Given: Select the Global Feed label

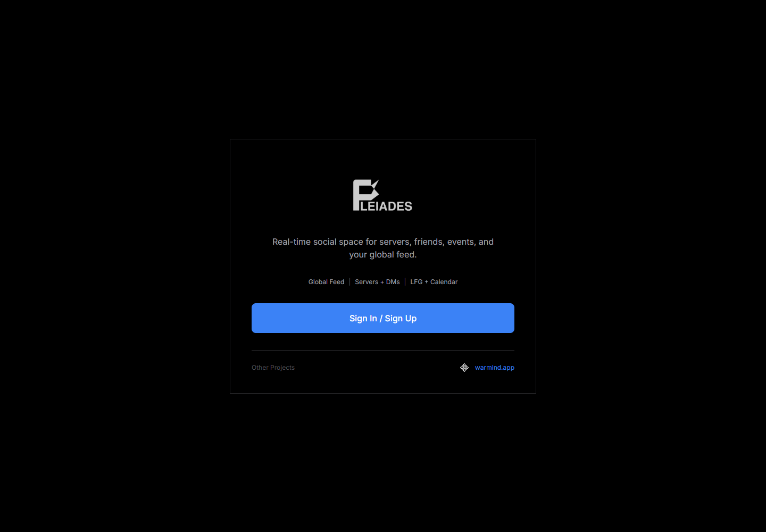Looking at the screenshot, I should coord(327,282).
